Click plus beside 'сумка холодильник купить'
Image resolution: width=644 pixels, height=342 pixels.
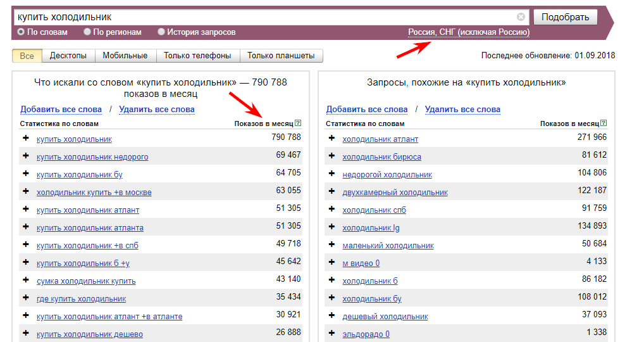[x=26, y=279]
